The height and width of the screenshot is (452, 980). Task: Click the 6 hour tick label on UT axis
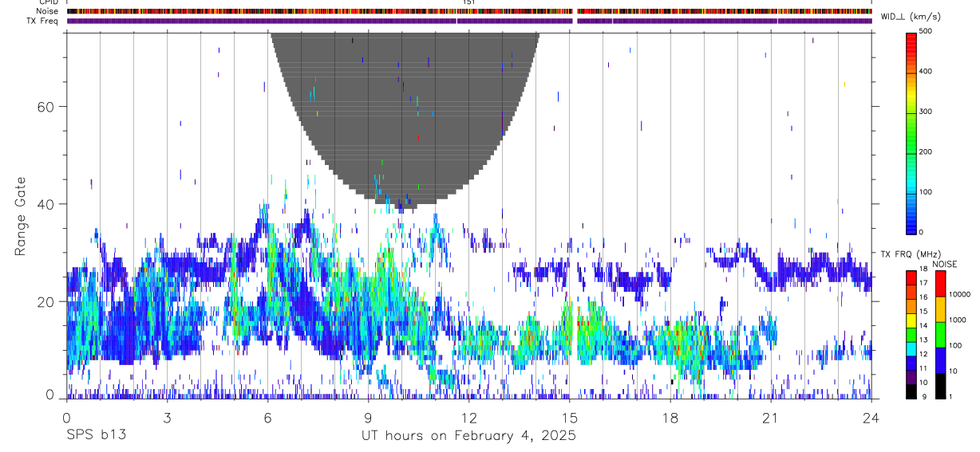[x=267, y=417]
